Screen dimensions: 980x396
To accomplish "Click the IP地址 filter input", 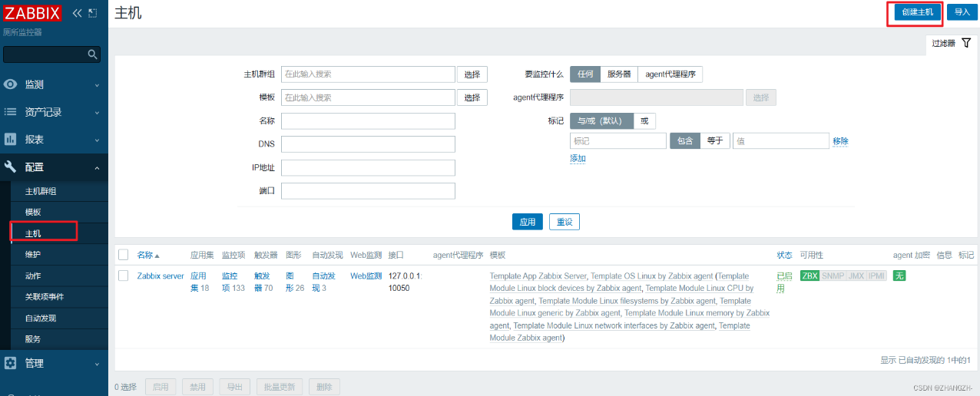I will (368, 167).
